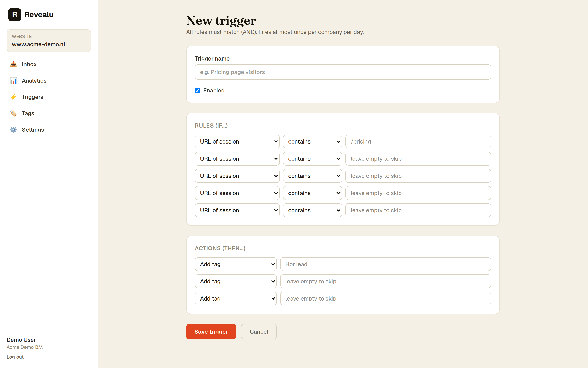Click the Enabled label text
Screen dimensions: 588x368
click(214, 91)
